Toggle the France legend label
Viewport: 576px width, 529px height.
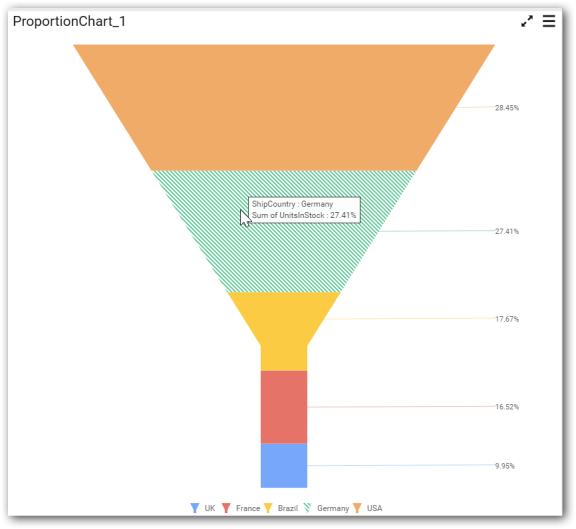(x=248, y=508)
